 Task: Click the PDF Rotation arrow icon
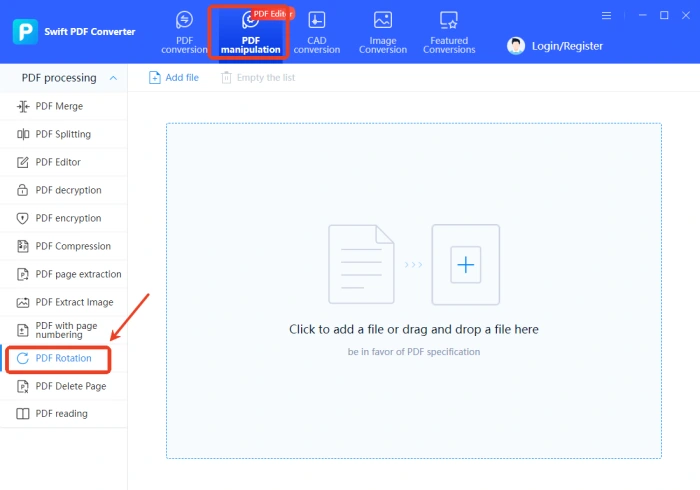(x=22, y=358)
